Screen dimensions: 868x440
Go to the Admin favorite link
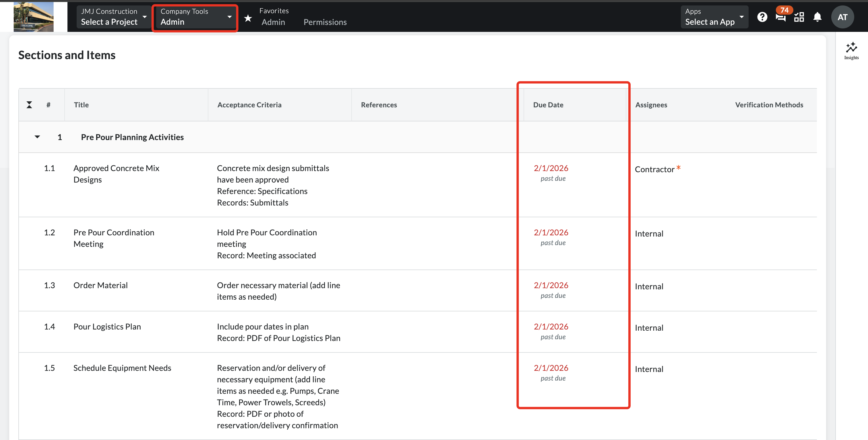tap(273, 22)
